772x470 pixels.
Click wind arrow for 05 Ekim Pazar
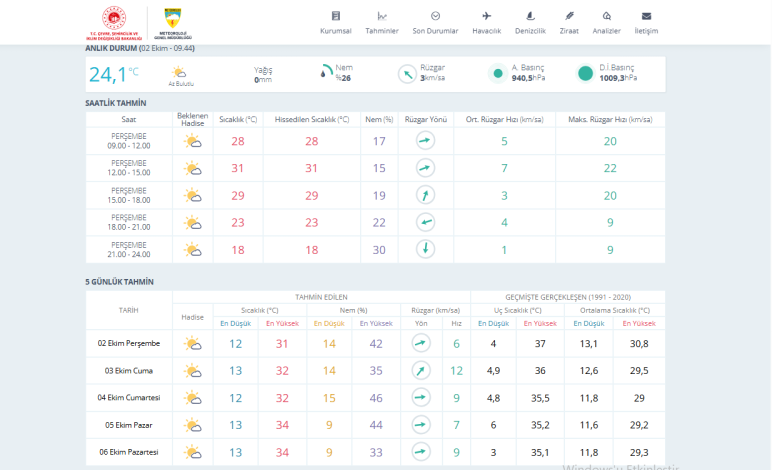pyautogui.click(x=421, y=425)
